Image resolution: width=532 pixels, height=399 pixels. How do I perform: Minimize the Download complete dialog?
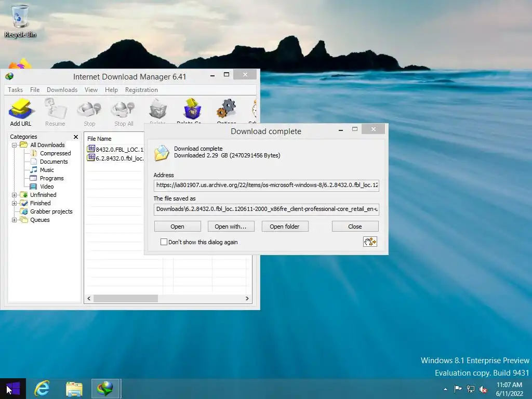tap(341, 129)
